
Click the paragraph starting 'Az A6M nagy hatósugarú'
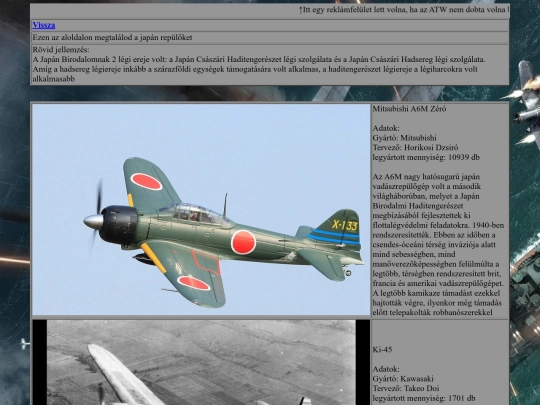click(438, 245)
